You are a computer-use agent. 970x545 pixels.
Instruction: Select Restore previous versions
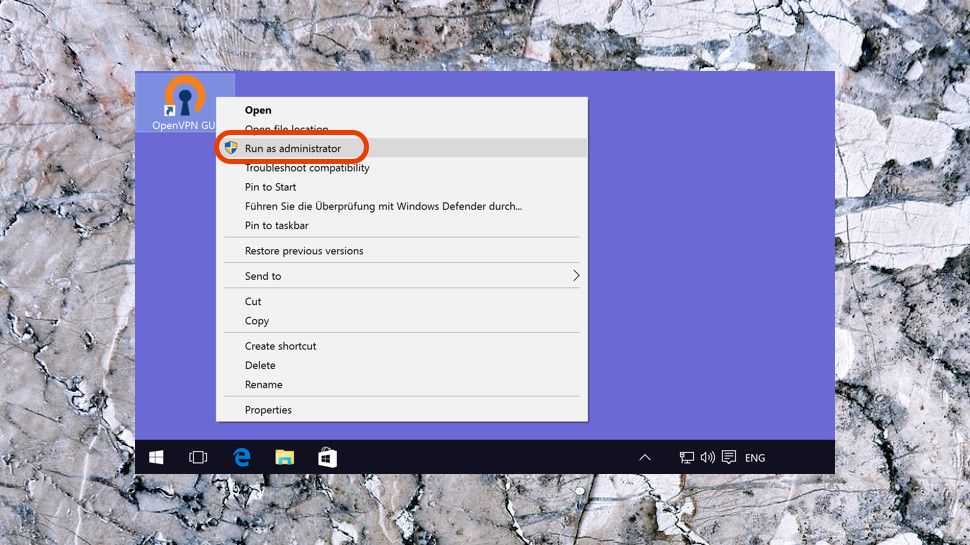[304, 251]
